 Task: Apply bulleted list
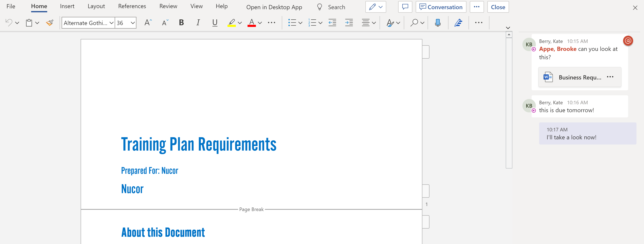pyautogui.click(x=292, y=23)
